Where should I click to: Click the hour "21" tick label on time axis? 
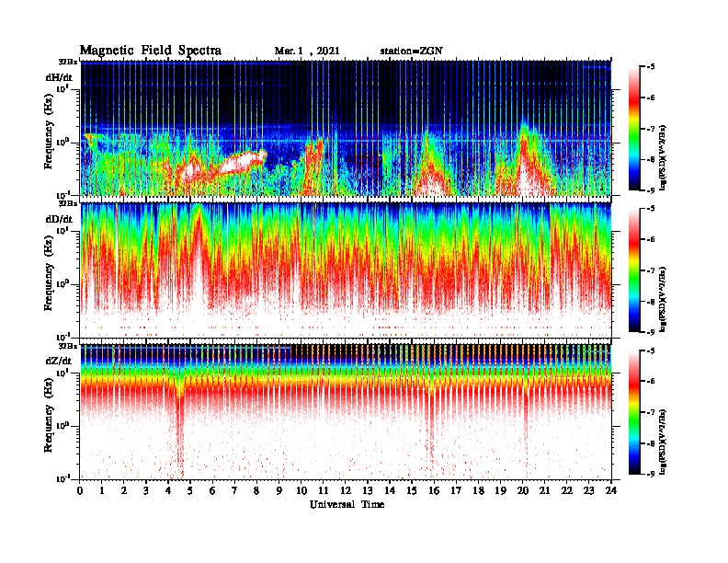click(544, 490)
